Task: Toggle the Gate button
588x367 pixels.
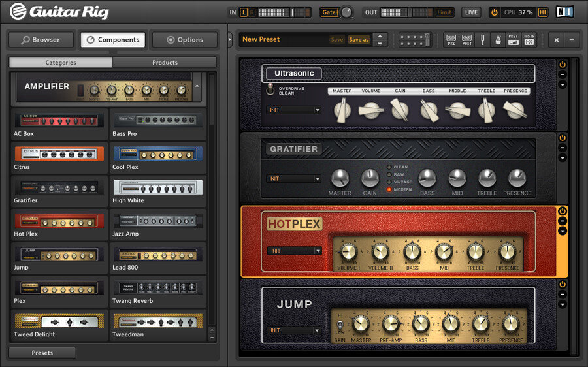Action: pos(329,12)
